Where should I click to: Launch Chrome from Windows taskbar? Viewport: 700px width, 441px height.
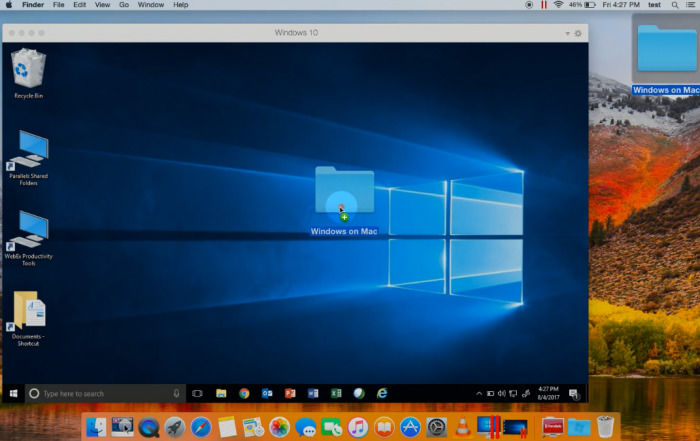pyautogui.click(x=244, y=393)
